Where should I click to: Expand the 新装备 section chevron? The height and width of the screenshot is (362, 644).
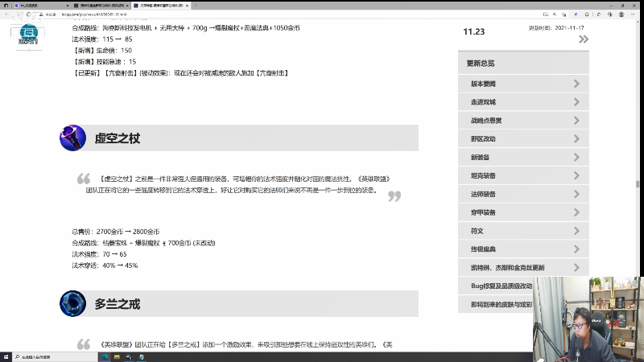[576, 157]
